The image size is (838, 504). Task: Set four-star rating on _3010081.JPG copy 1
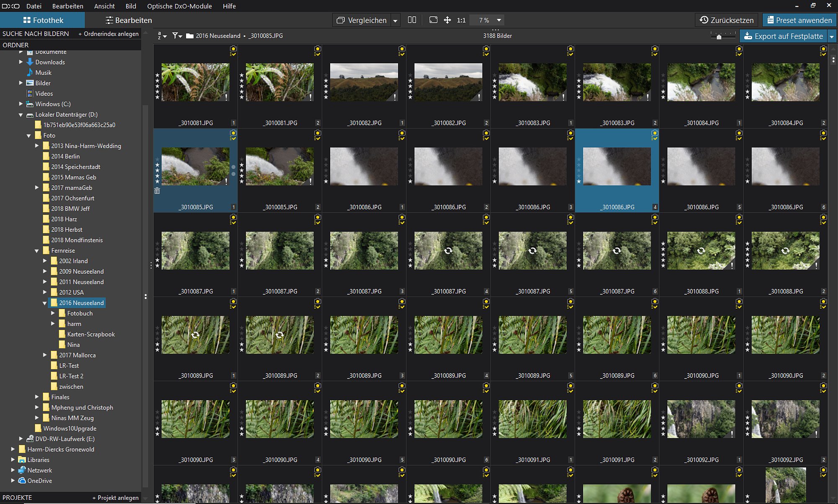tap(157, 81)
